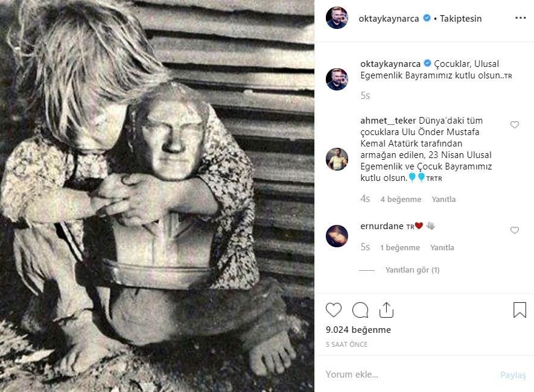Open ernurdane's profile avatar
Image resolution: width=534 pixels, height=392 pixels.
[x=337, y=236]
